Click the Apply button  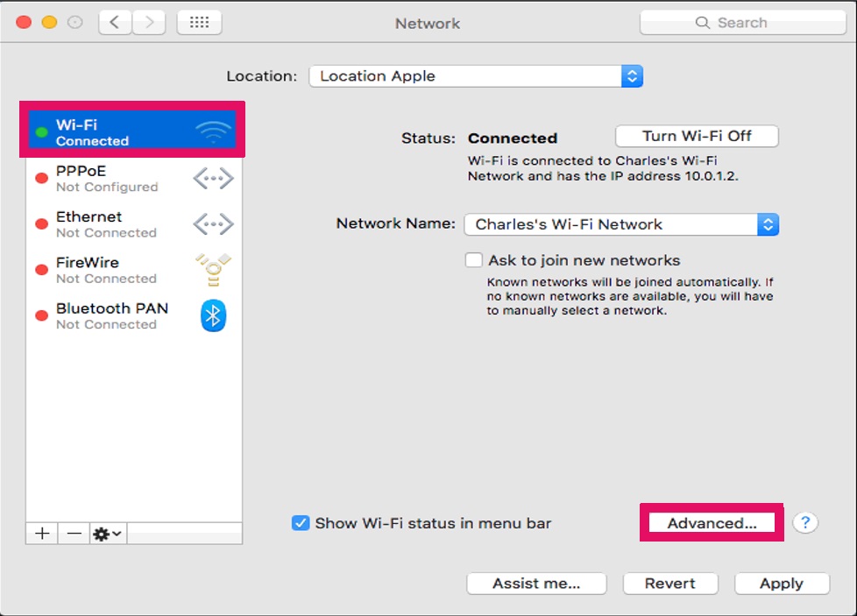pyautogui.click(x=783, y=584)
